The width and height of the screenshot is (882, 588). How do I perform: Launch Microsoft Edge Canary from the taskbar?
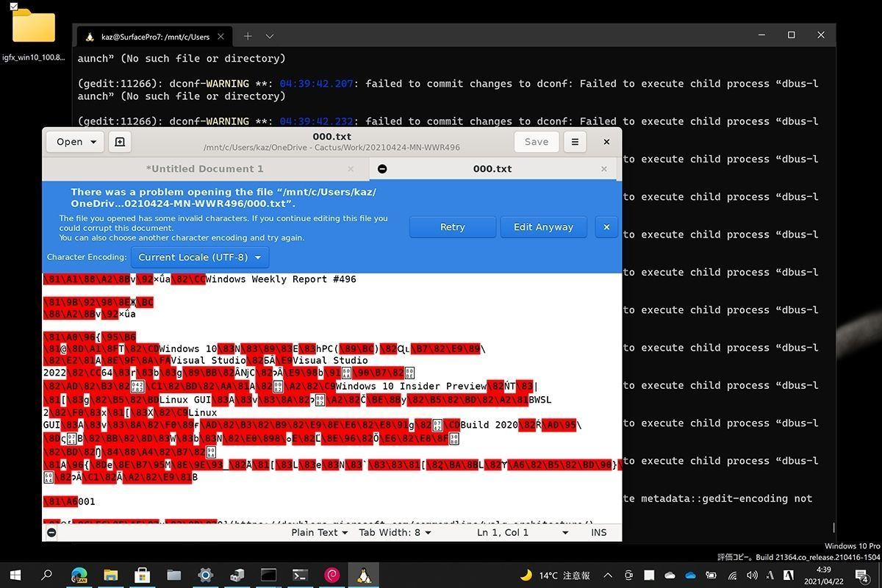click(x=79, y=576)
